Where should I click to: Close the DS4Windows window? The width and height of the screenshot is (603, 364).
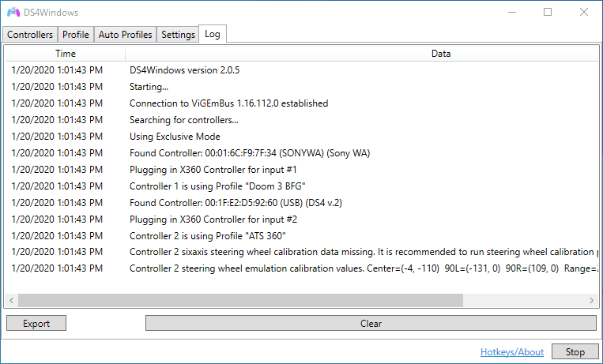pyautogui.click(x=583, y=13)
